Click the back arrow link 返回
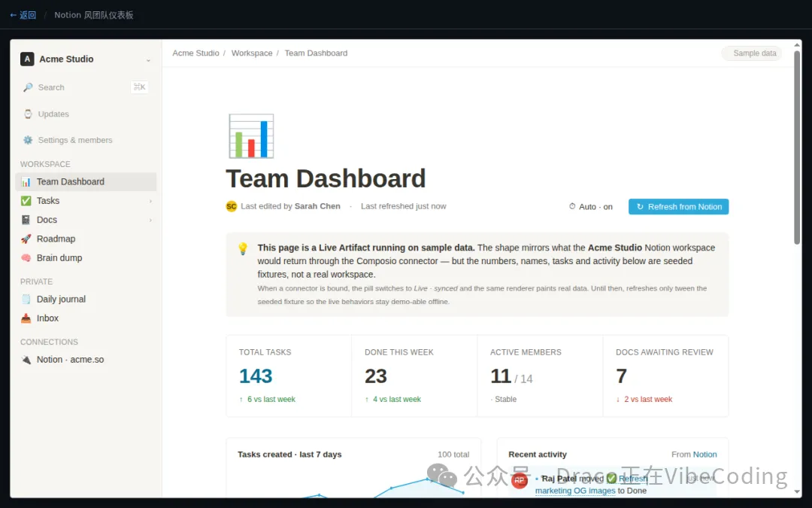This screenshot has height=508, width=812. coord(23,15)
